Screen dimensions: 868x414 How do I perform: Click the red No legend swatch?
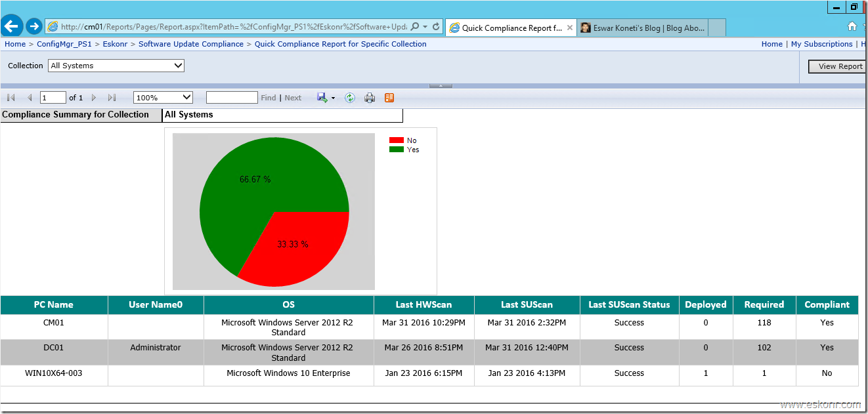396,140
